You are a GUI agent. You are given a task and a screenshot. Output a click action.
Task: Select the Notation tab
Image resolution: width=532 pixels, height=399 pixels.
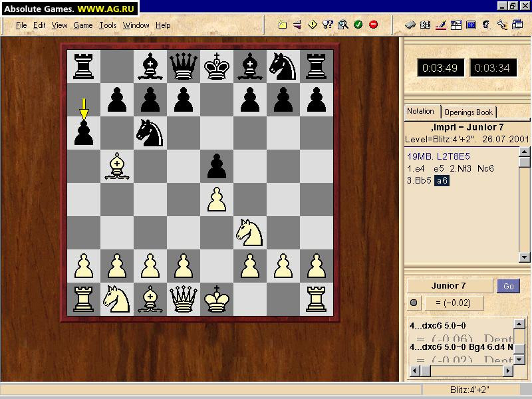[421, 111]
